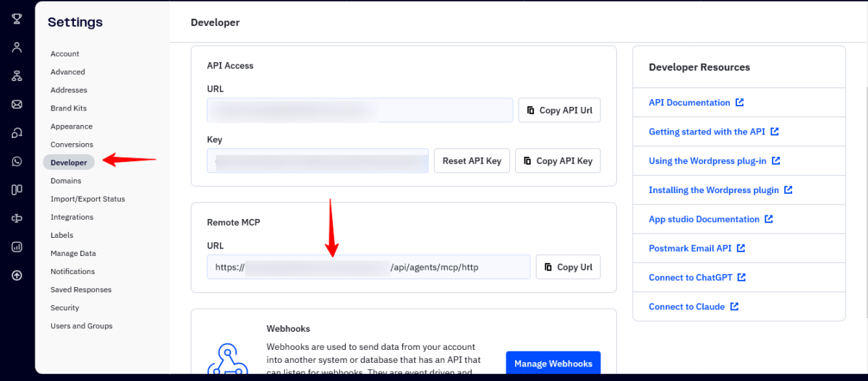Open the email envelope icon
Viewport: 868px width, 381px height.
pyautogui.click(x=17, y=104)
